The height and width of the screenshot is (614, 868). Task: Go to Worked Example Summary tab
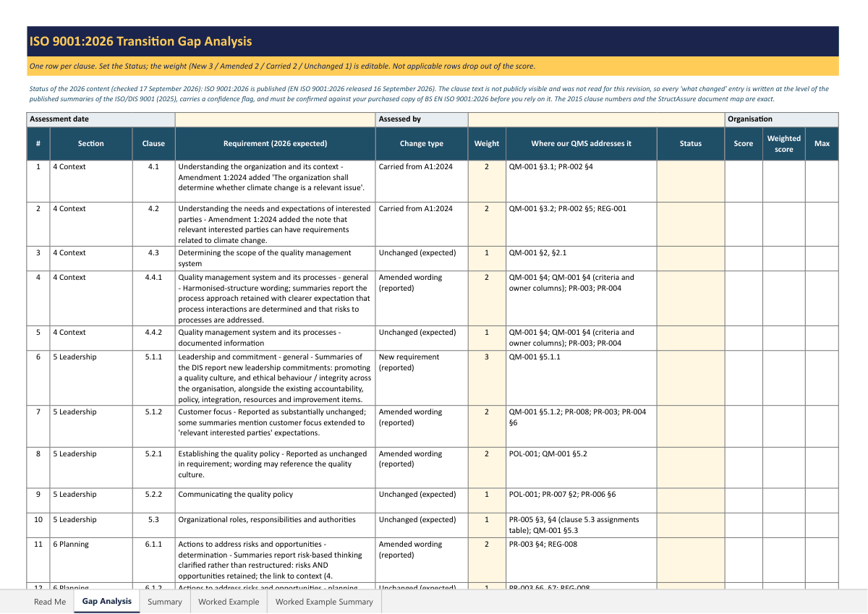[324, 602]
